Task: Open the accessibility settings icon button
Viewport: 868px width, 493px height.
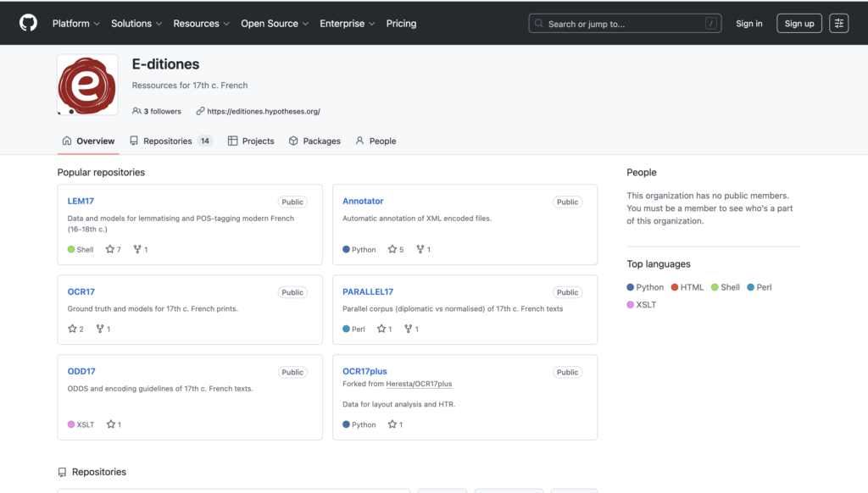Action: coord(838,24)
